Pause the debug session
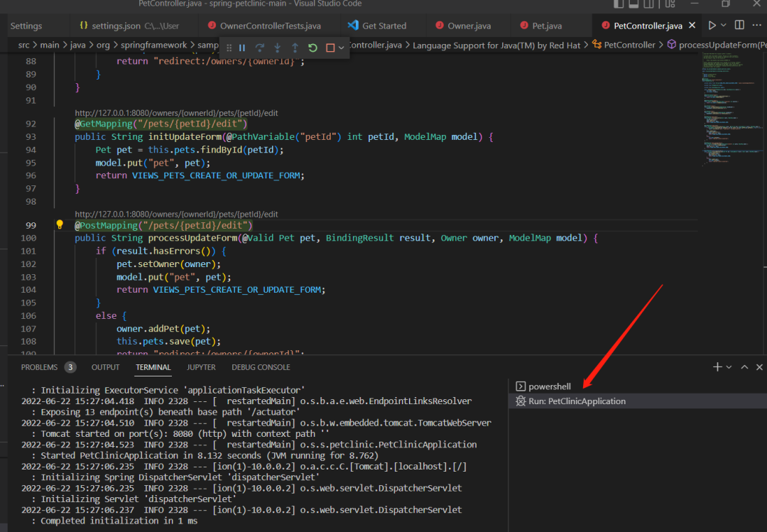Screen dimensions: 767x532 coord(242,48)
